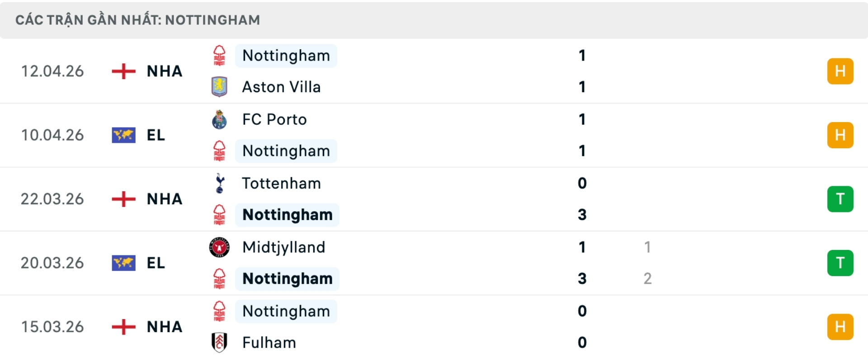Open the Aston Villa team link
868x358 pixels.
[x=281, y=87]
